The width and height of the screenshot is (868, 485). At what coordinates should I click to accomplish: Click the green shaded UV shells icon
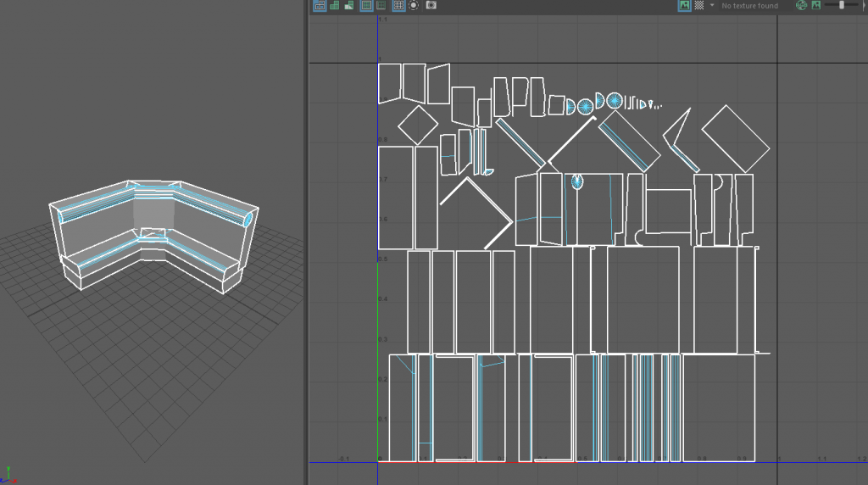[x=334, y=5]
